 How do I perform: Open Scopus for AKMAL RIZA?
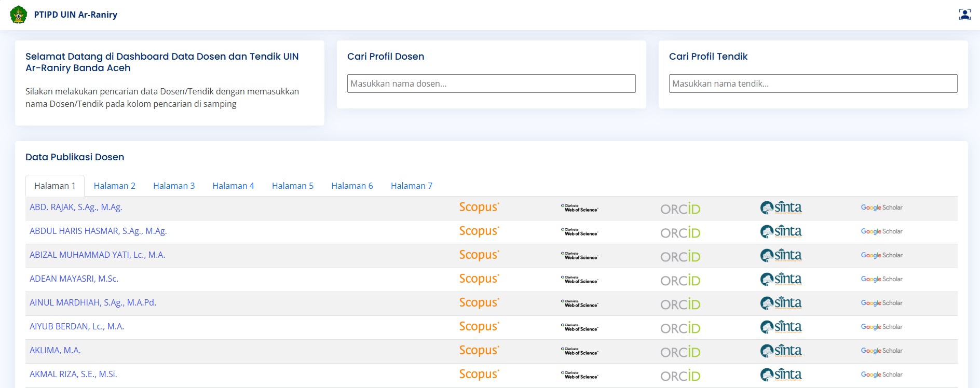click(479, 375)
